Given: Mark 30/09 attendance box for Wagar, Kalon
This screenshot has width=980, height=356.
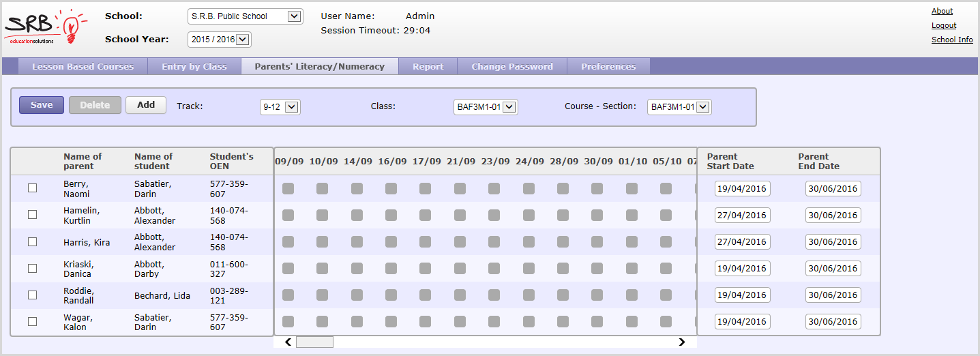Looking at the screenshot, I should click(x=597, y=322).
